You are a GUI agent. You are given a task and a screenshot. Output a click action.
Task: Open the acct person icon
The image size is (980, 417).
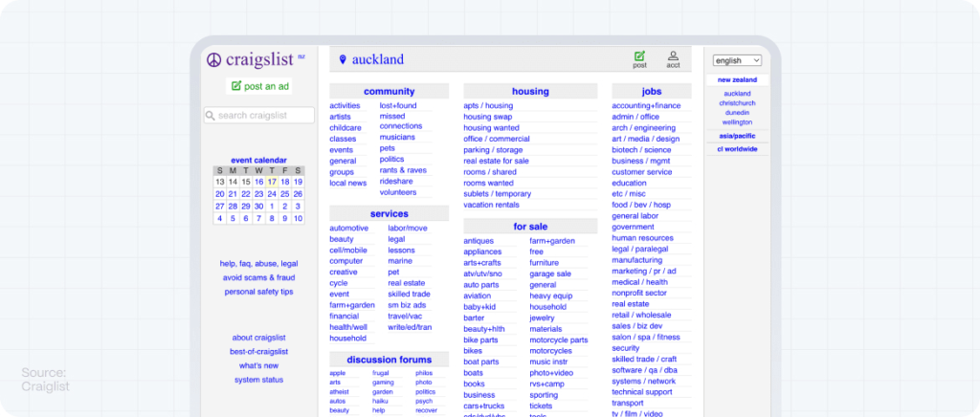click(673, 55)
